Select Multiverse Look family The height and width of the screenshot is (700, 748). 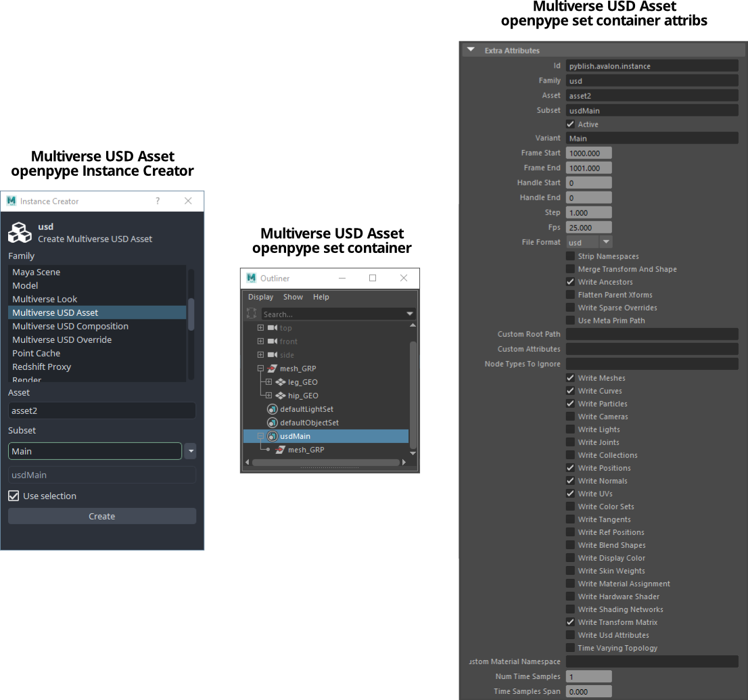[x=97, y=299]
